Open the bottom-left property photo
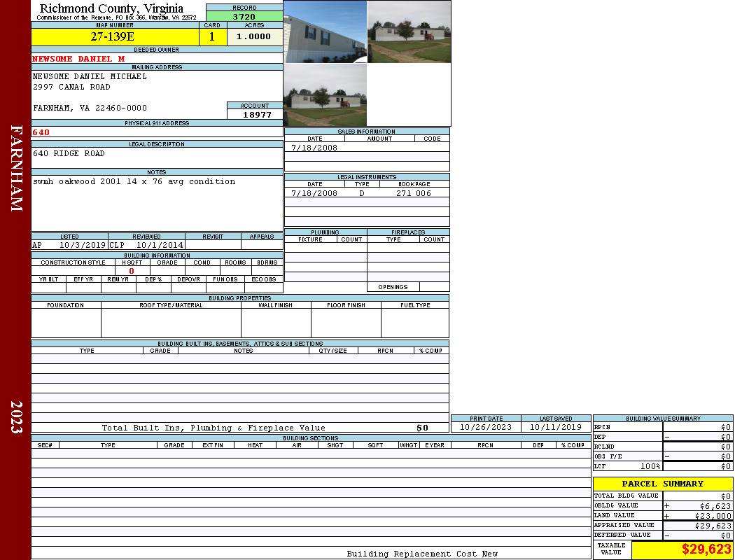The height and width of the screenshot is (560, 735). [x=325, y=94]
